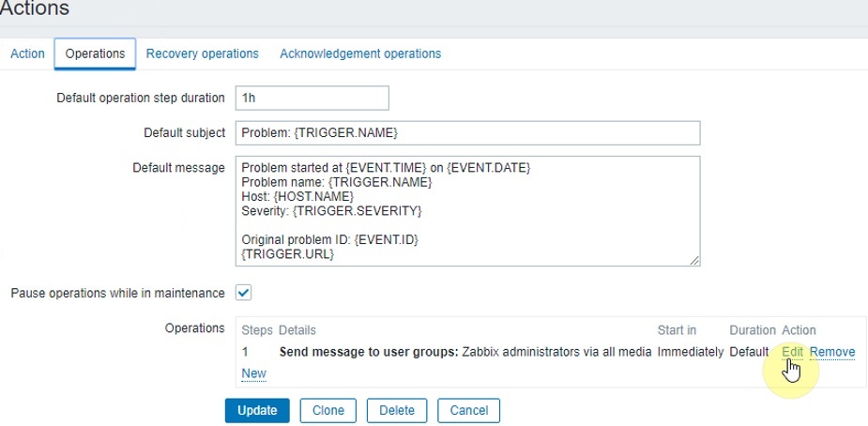The image size is (868, 426).
Task: Remove the Send message operation step
Action: pyautogui.click(x=832, y=352)
